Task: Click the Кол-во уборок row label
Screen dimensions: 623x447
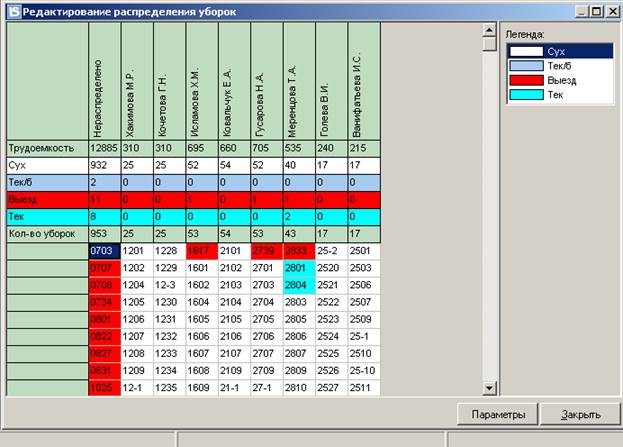Action: tap(46, 233)
